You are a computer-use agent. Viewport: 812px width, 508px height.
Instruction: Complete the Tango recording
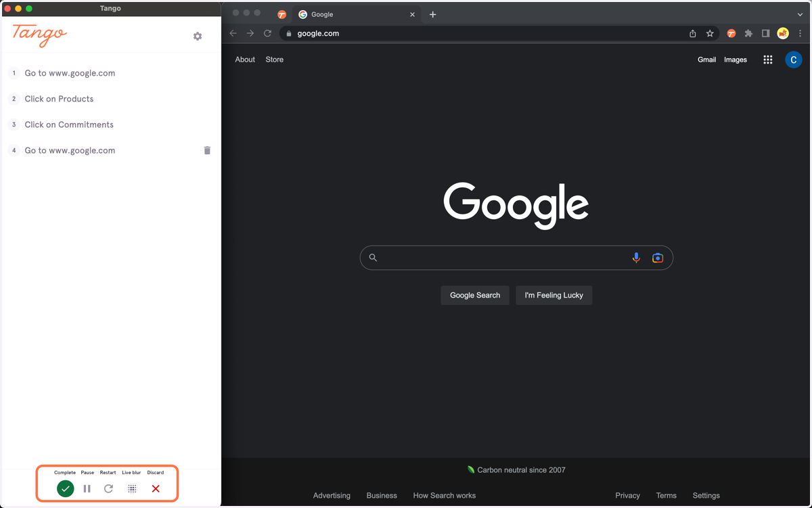click(x=66, y=488)
